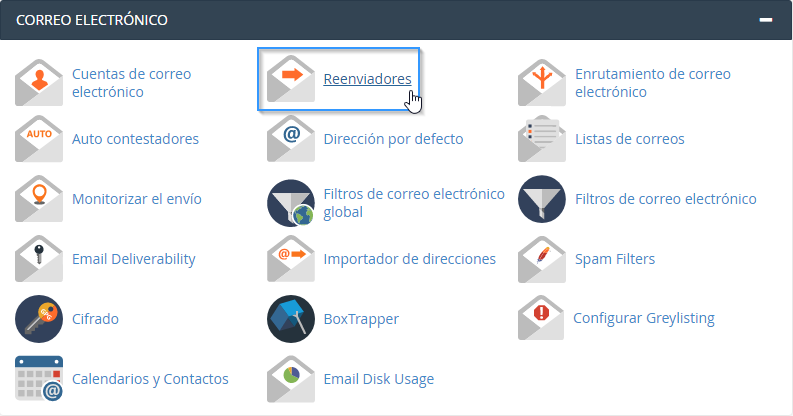Open the Reenviadores envelope arrow icon

click(x=291, y=80)
